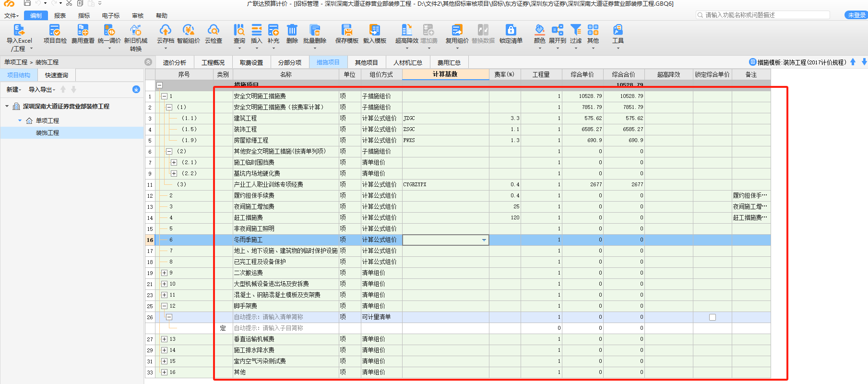Viewport: 868px width, 384px height.
Task: Expand row 9 二次搬运费
Action: point(164,273)
